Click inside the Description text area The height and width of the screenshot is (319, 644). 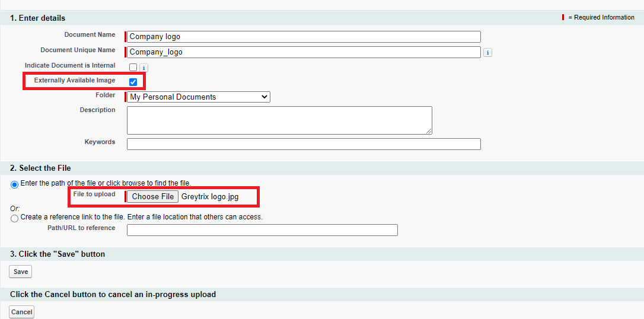point(279,120)
